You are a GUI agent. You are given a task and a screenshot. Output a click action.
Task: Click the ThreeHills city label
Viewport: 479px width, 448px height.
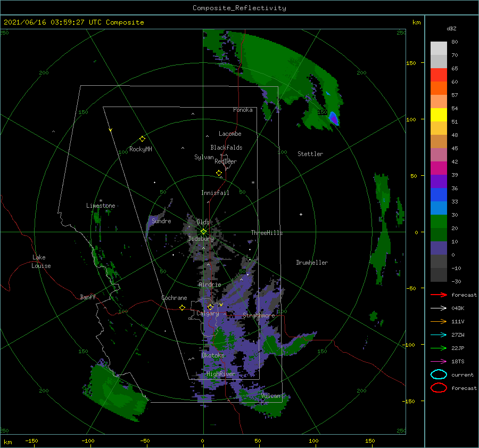pyautogui.click(x=267, y=233)
